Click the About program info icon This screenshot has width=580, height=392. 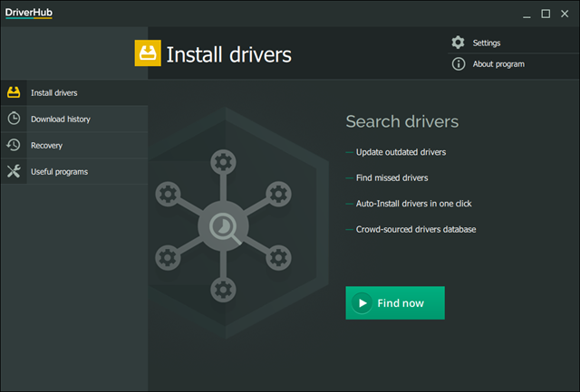click(x=458, y=64)
